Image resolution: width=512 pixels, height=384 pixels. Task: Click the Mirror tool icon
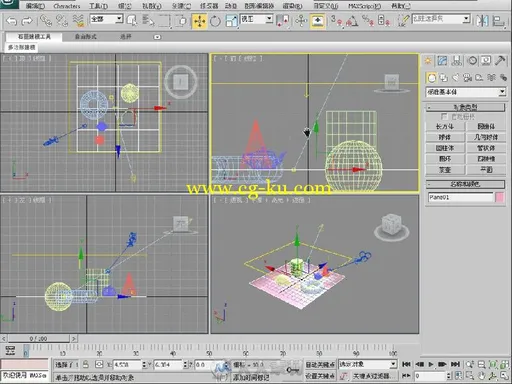coord(482,21)
